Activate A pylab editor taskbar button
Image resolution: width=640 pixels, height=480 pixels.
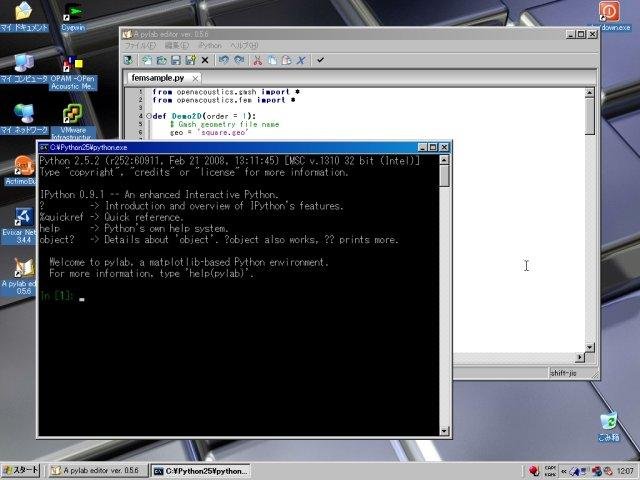tap(97, 471)
